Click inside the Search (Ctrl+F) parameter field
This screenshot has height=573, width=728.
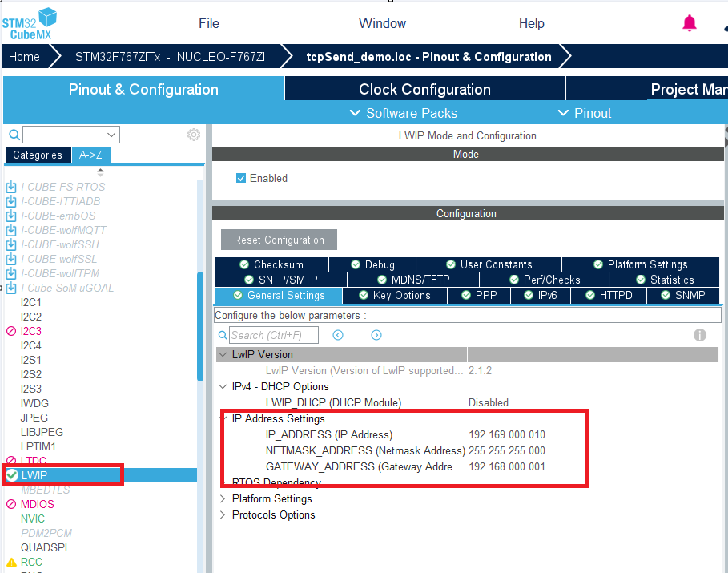[275, 333]
